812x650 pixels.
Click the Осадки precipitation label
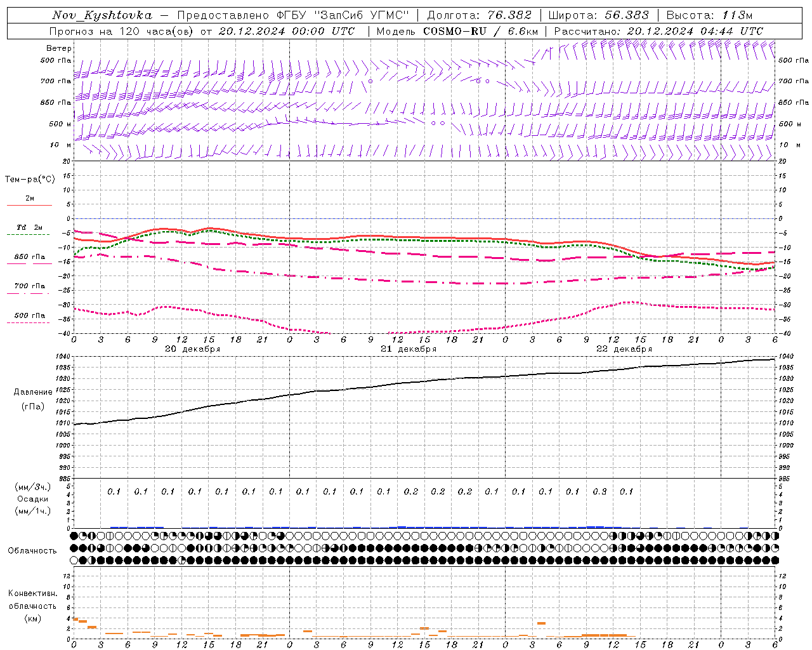pyautogui.click(x=33, y=499)
